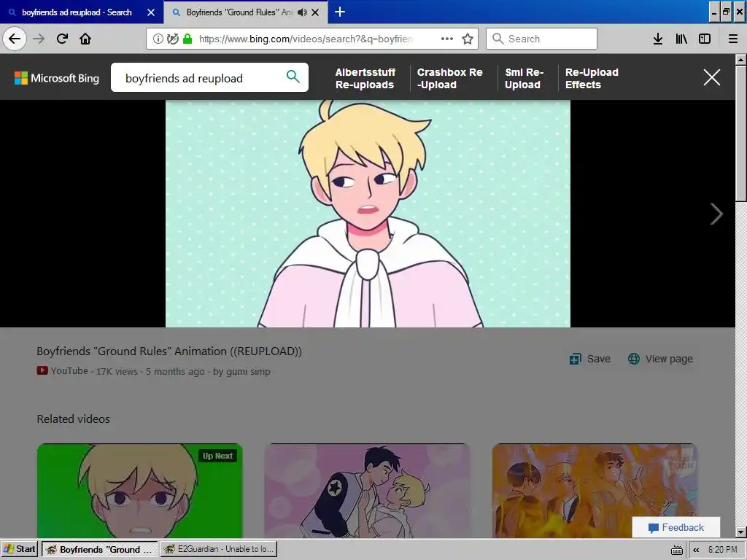
Task: Open the downloads arrow icon
Action: pos(658,39)
